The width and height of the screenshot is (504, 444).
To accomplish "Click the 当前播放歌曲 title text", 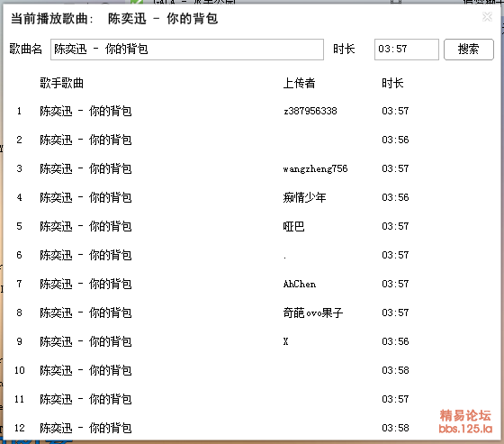I will [114, 19].
